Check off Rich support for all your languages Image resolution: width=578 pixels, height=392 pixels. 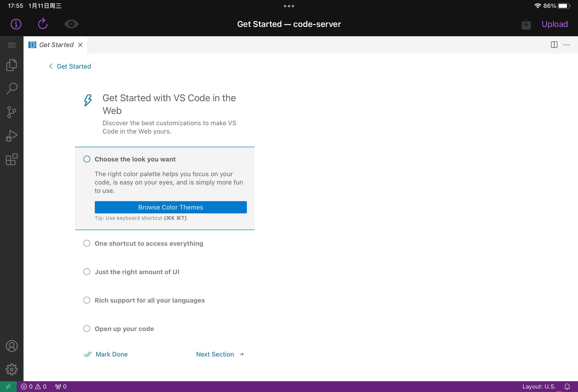(x=87, y=300)
